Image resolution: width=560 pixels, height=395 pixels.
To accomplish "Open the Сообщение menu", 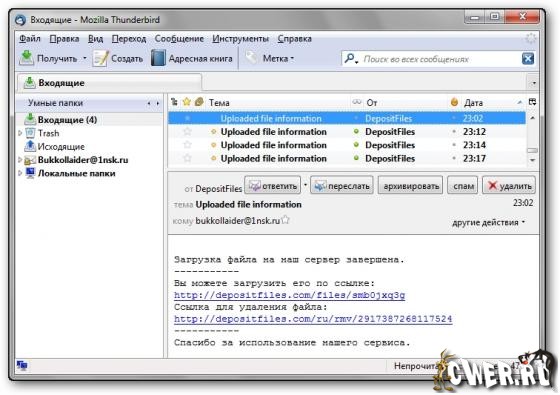I will 179,39.
